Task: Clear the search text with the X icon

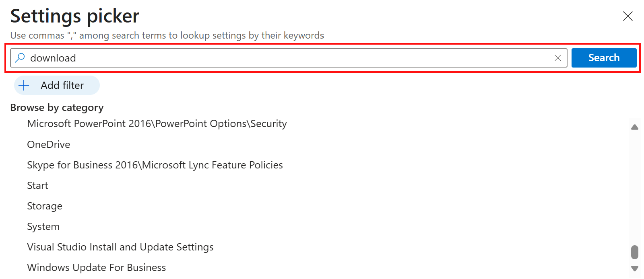Action: tap(557, 58)
